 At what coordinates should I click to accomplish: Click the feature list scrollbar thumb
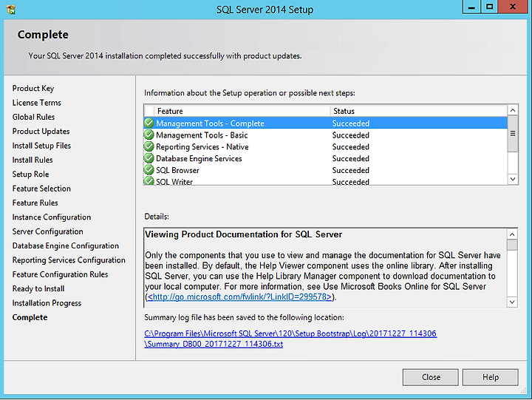[x=513, y=134]
